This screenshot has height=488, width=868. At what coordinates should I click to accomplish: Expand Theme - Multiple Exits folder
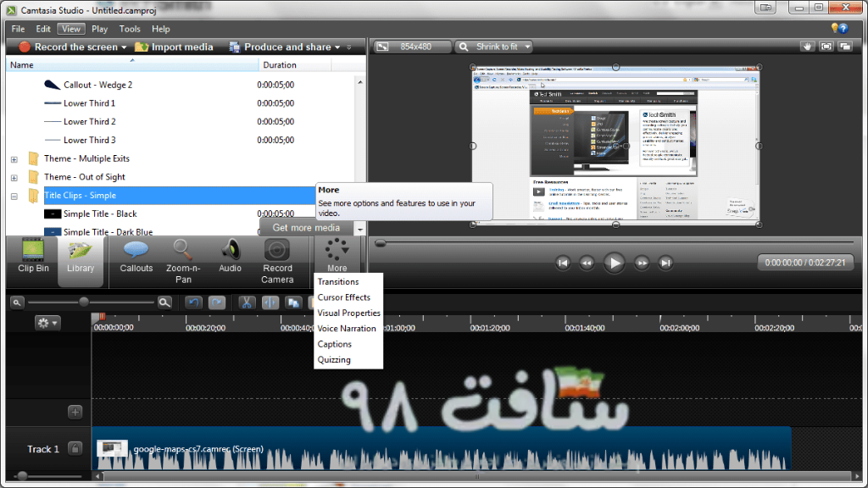(x=14, y=159)
